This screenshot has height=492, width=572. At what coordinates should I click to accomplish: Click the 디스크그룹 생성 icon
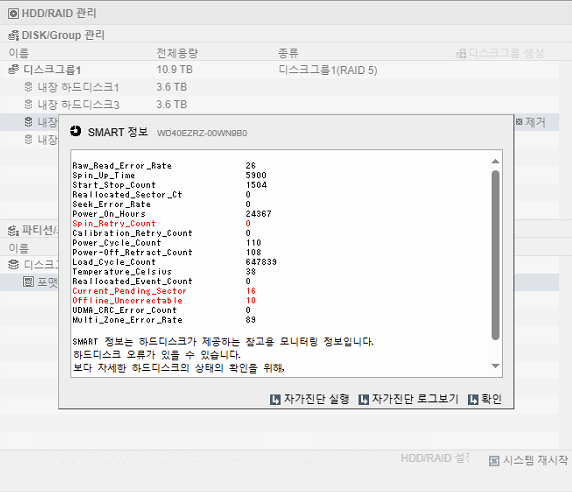461,54
